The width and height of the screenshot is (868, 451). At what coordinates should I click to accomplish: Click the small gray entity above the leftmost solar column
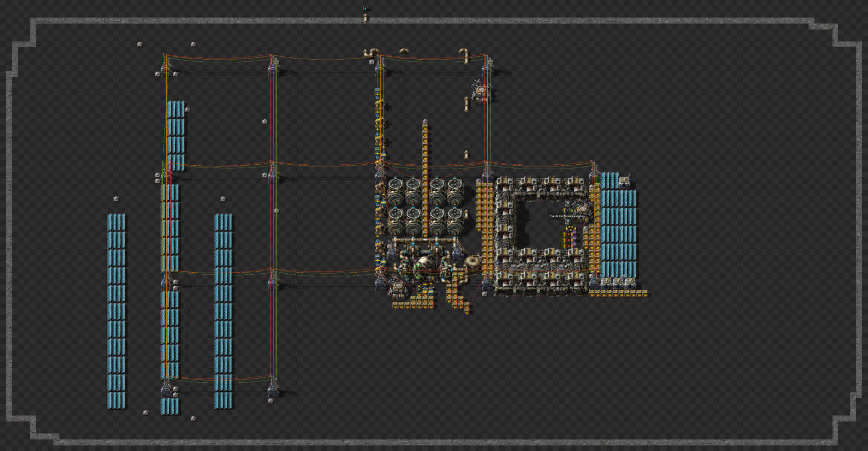(116, 199)
